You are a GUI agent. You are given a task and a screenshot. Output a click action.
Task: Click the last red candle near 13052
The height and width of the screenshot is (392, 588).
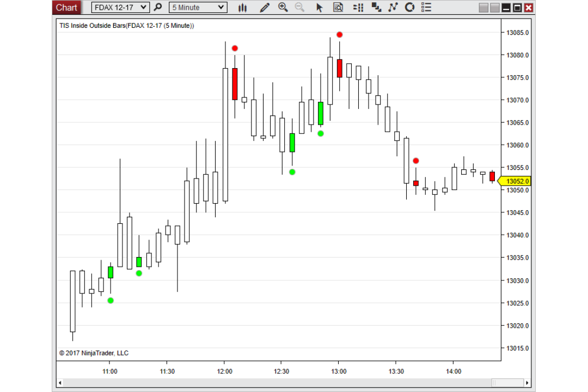(492, 176)
